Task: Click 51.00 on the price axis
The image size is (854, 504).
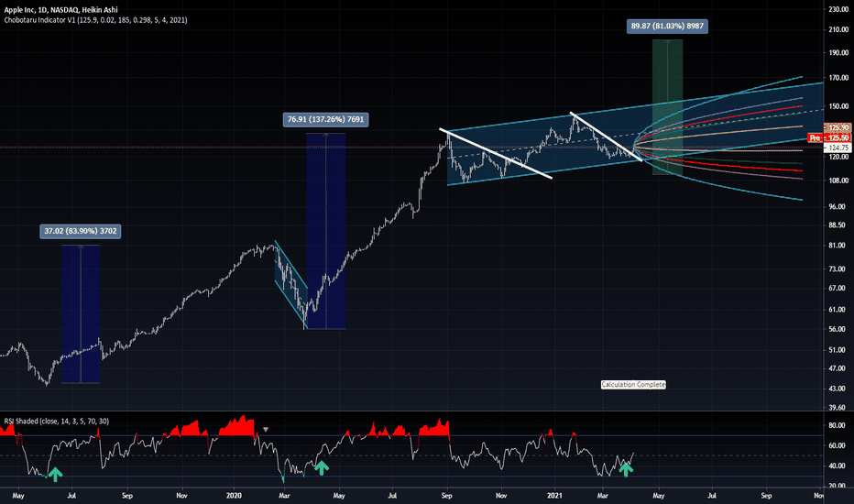Action: [837, 350]
